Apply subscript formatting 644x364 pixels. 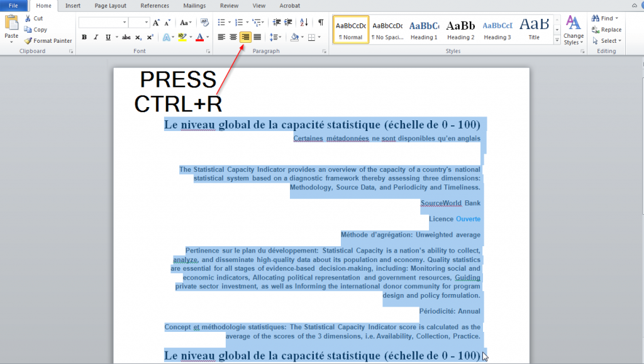(138, 37)
